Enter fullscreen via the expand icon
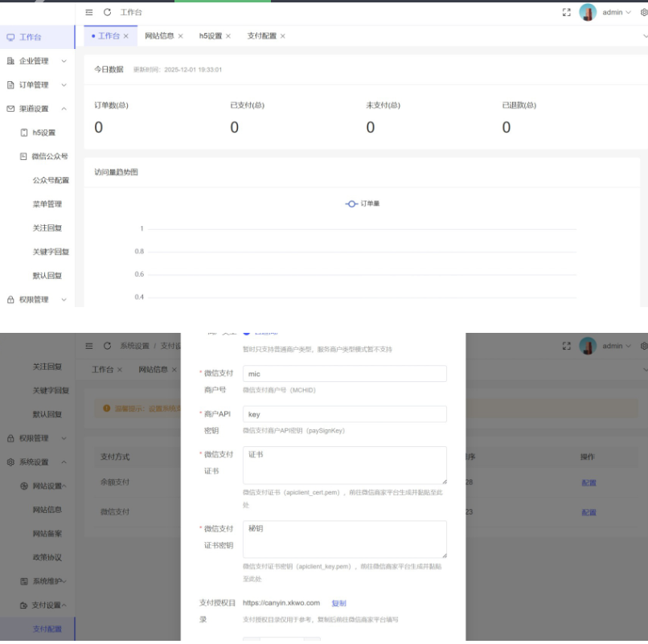Viewport: 648px width, 644px height. pos(566,12)
